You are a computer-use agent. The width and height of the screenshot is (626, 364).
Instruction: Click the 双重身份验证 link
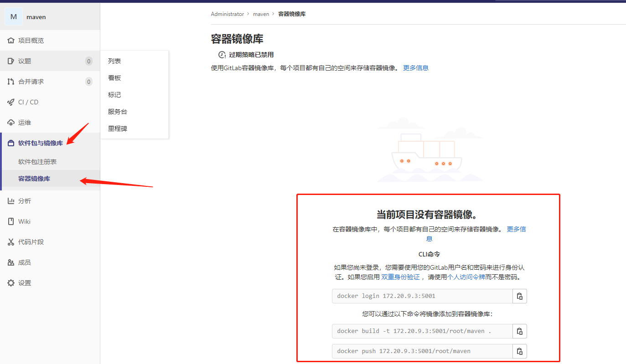point(400,277)
